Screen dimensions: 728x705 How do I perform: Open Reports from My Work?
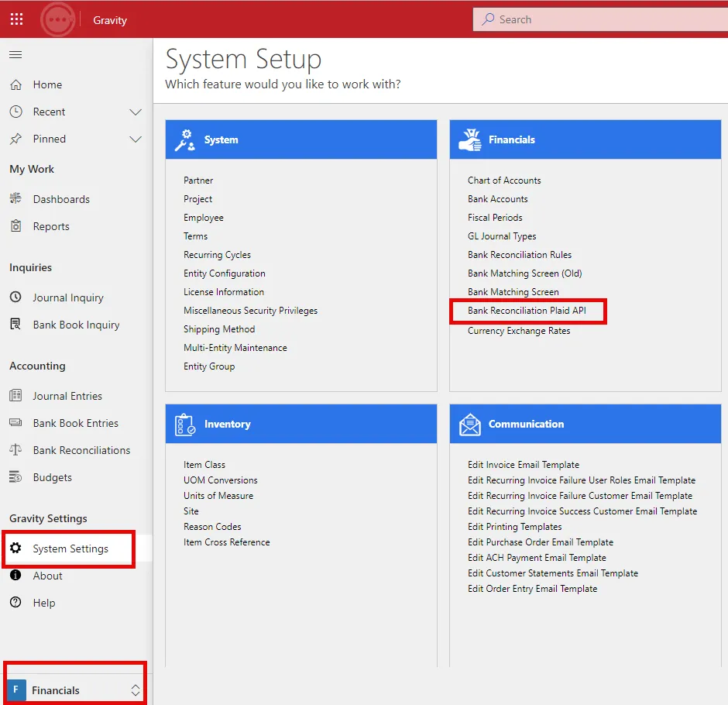point(51,226)
